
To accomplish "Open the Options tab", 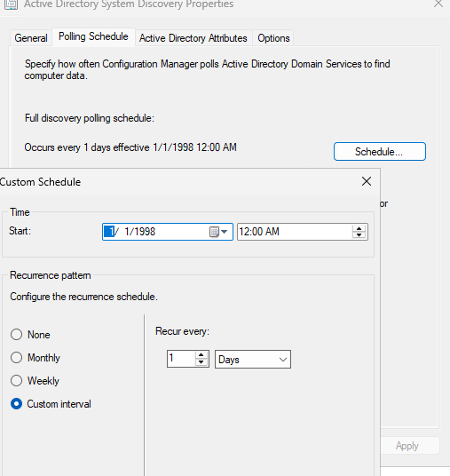I will [273, 38].
